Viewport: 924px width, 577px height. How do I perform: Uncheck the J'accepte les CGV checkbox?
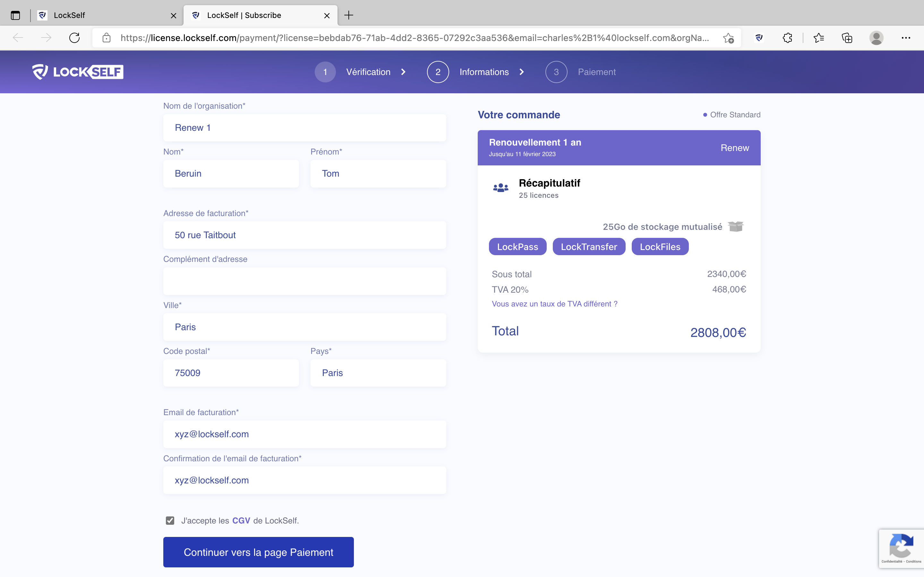click(170, 521)
